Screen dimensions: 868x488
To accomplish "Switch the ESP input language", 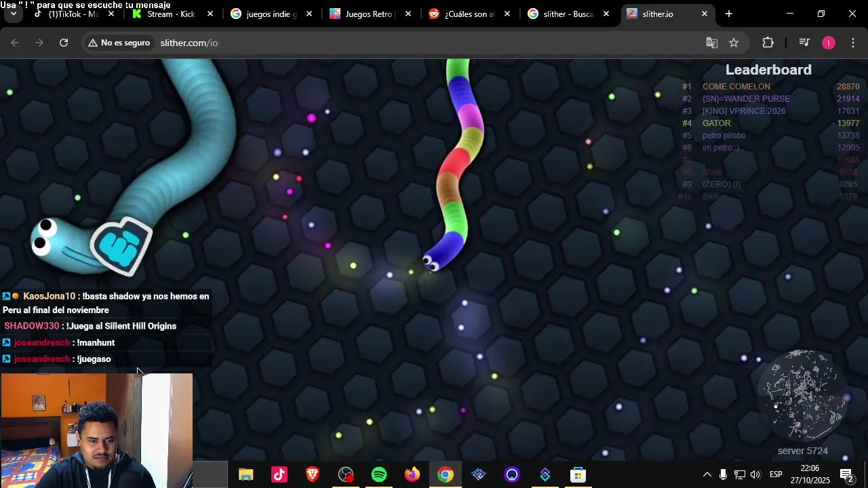I will 776,474.
